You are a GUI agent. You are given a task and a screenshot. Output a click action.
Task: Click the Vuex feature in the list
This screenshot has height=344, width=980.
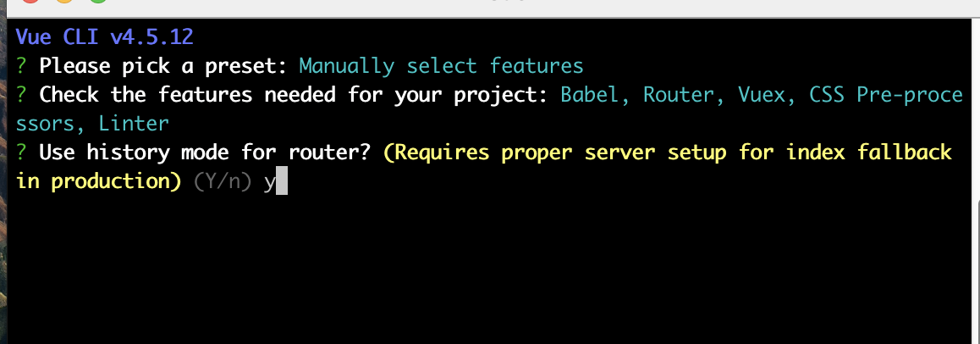762,94
